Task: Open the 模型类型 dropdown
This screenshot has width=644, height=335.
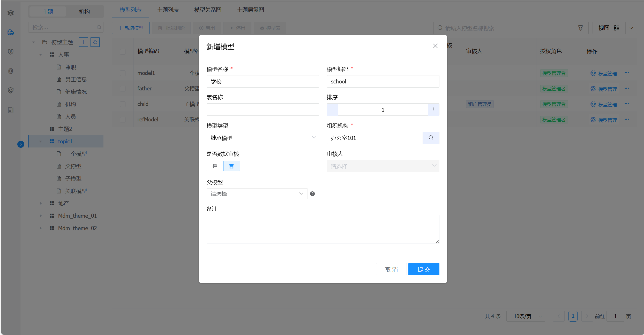Action: click(x=263, y=138)
